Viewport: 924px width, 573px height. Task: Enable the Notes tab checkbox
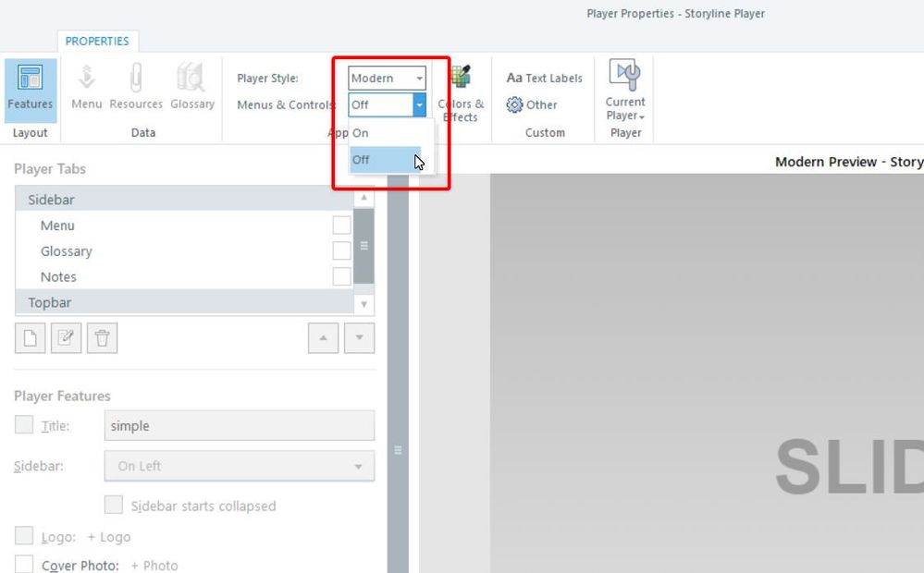[x=342, y=276]
